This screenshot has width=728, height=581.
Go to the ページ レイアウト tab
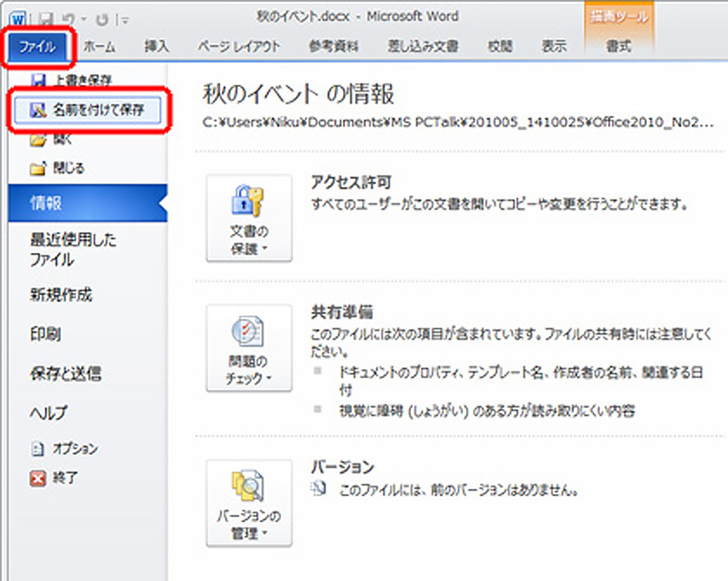point(238,46)
